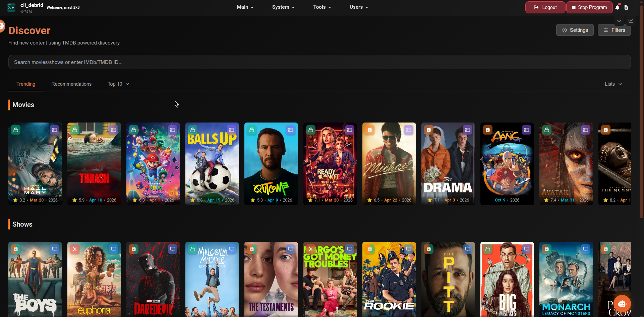Screen dimensions: 644x317
Task: Click the green status badge on Project Hail Mary
Action: 16,130
